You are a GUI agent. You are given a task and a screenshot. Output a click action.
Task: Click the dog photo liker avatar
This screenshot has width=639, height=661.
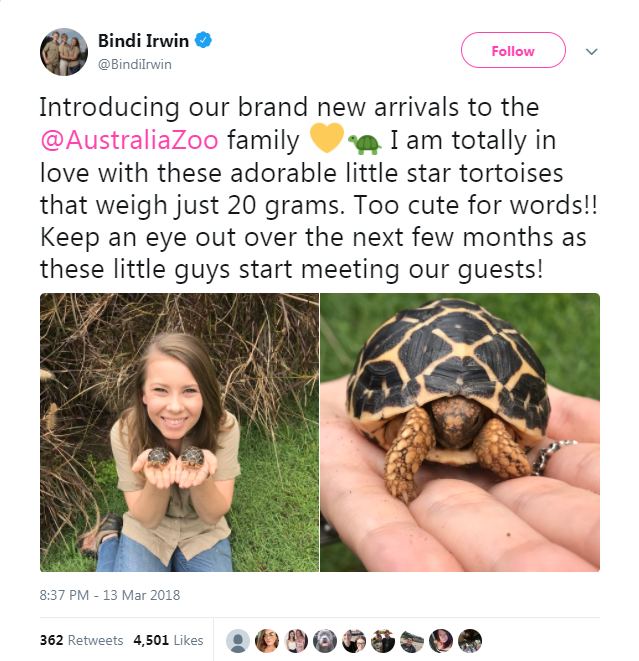coord(325,640)
